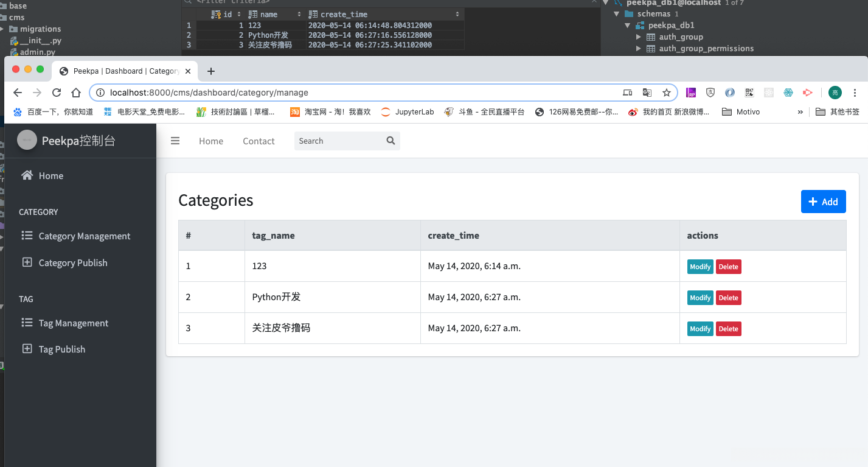Image resolution: width=868 pixels, height=467 pixels.
Task: View site information icon in address bar
Action: [101, 93]
